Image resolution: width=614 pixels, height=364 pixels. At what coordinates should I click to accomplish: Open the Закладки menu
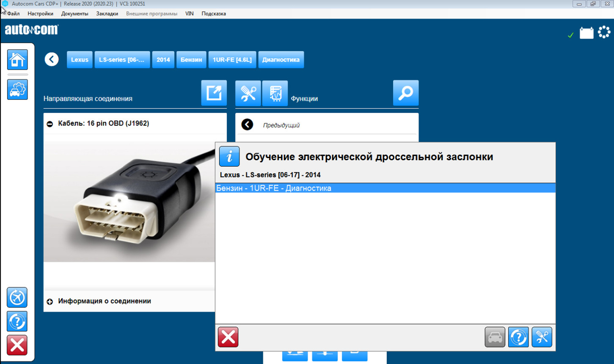point(107,14)
